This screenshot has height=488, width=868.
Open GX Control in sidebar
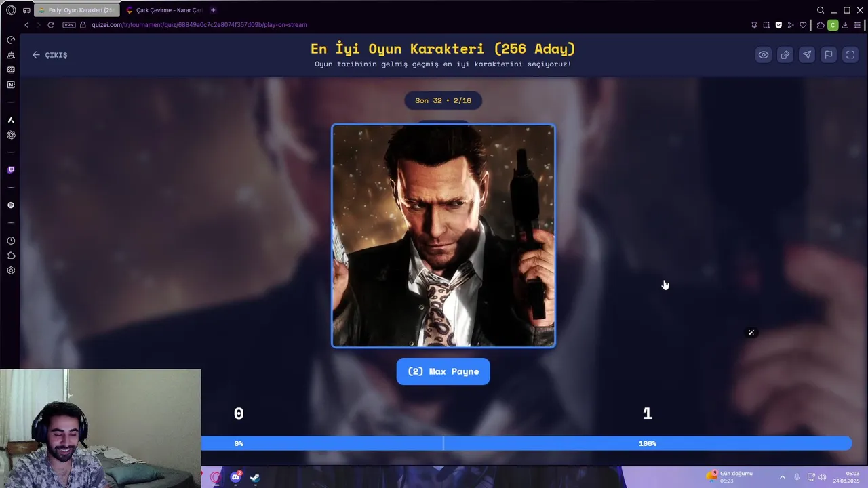(11, 40)
